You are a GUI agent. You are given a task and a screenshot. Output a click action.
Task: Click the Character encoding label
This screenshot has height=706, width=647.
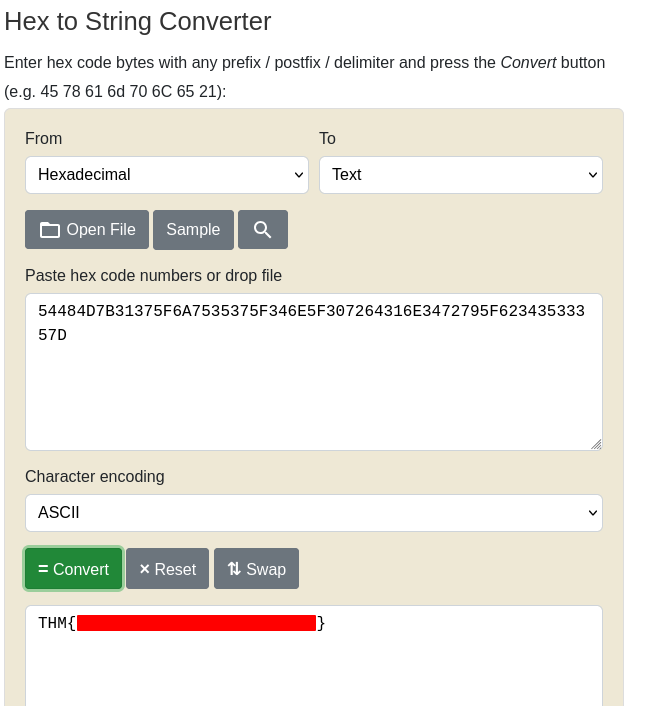tap(95, 476)
